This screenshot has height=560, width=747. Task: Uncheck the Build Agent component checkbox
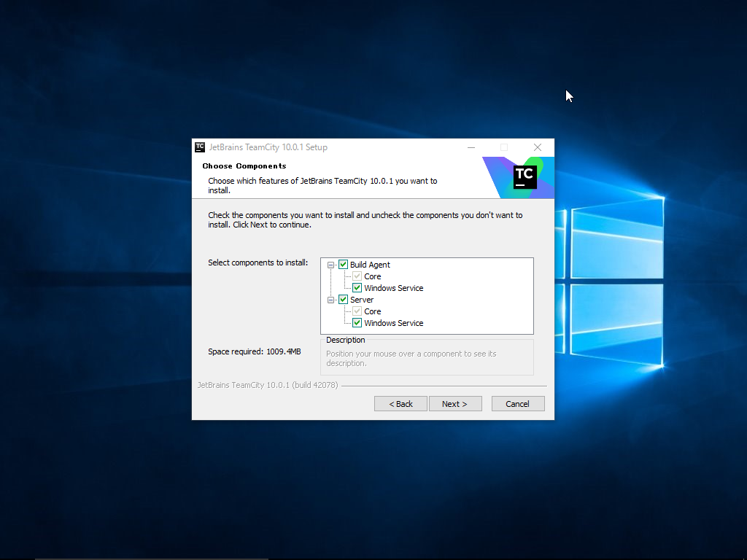(343, 264)
